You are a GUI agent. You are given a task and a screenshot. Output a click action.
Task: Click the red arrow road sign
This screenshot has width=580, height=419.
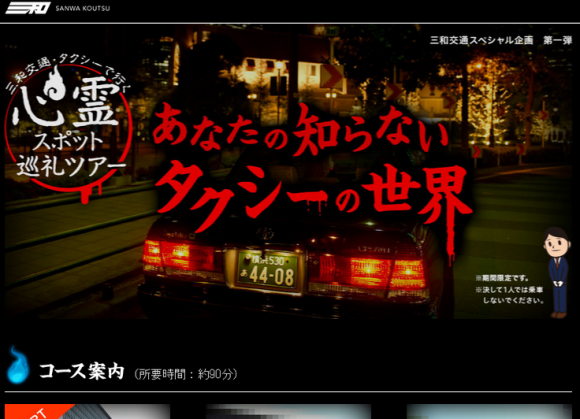click(x=332, y=77)
